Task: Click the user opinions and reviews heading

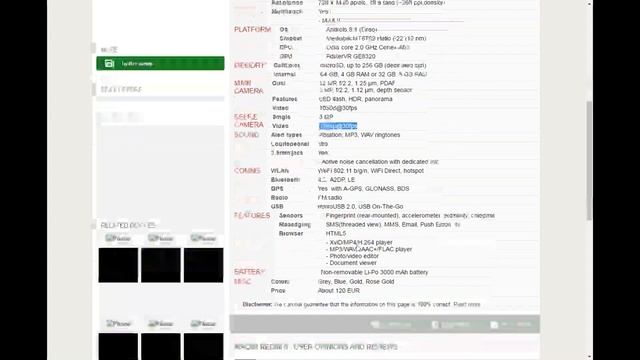Action: (x=316, y=347)
